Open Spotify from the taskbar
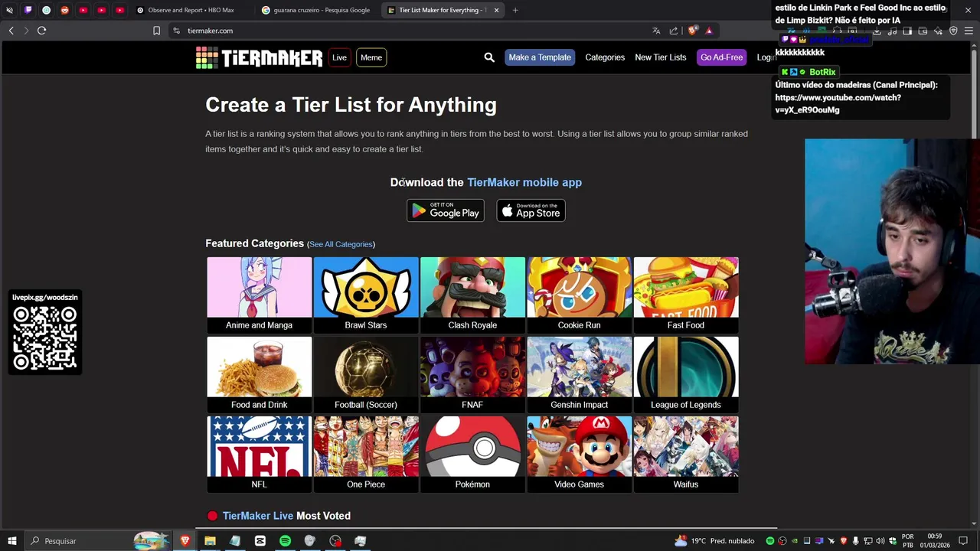 click(x=285, y=541)
